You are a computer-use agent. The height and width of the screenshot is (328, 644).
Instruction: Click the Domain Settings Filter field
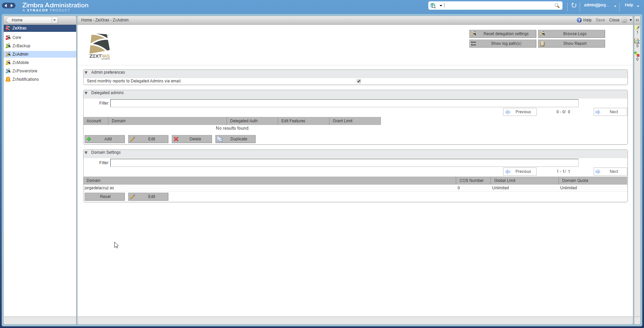pos(344,163)
